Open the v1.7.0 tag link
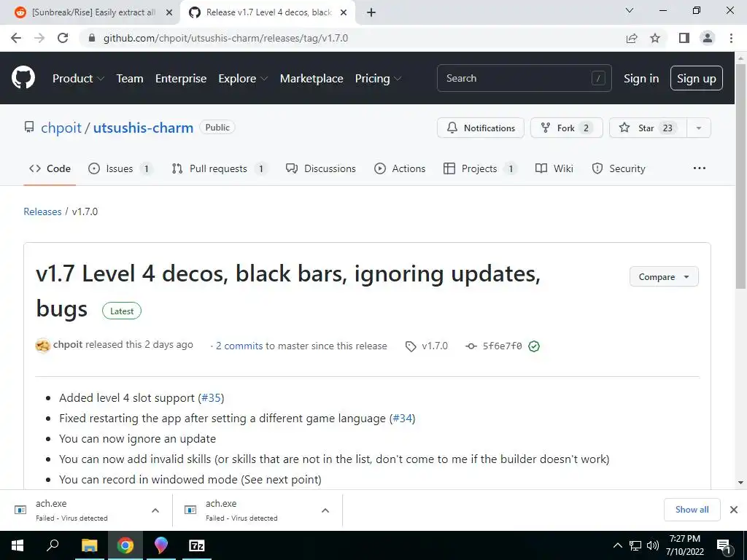Image resolution: width=747 pixels, height=560 pixels. tap(427, 346)
